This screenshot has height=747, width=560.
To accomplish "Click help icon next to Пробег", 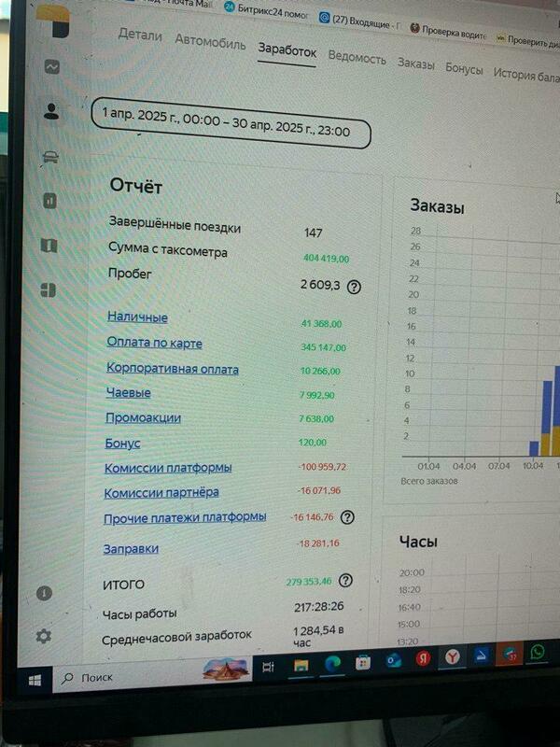I will pyautogui.click(x=354, y=288).
